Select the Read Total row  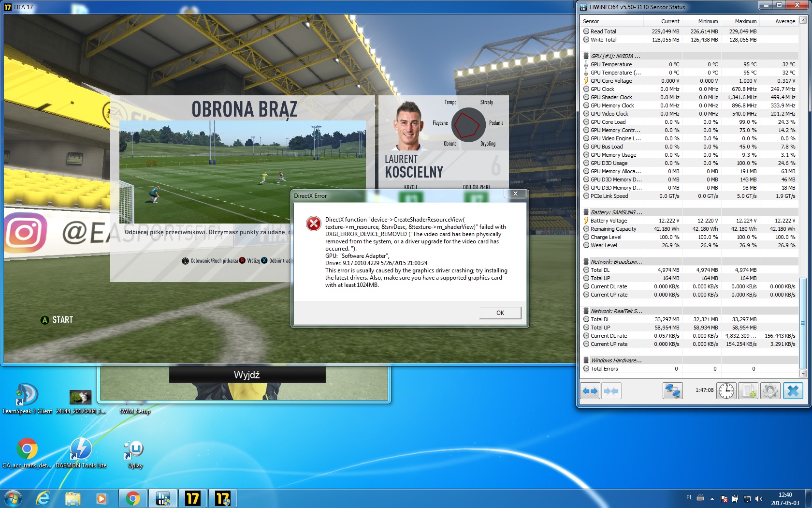(x=690, y=31)
